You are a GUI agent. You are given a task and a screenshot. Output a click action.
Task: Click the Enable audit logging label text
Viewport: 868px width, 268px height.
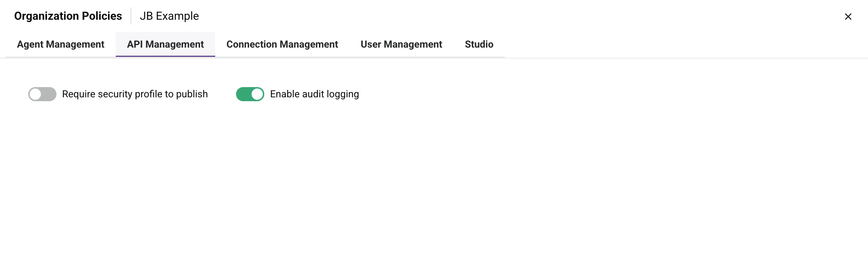pyautogui.click(x=314, y=94)
